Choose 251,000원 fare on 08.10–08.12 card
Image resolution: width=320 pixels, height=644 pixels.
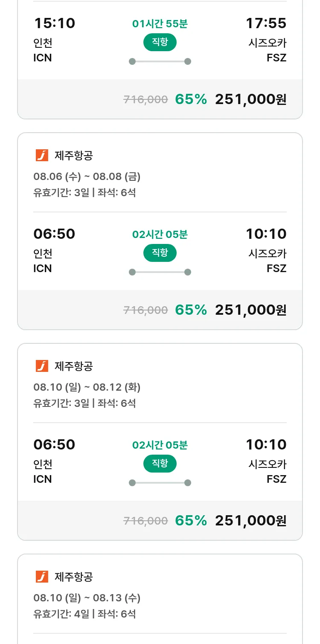tap(250, 521)
